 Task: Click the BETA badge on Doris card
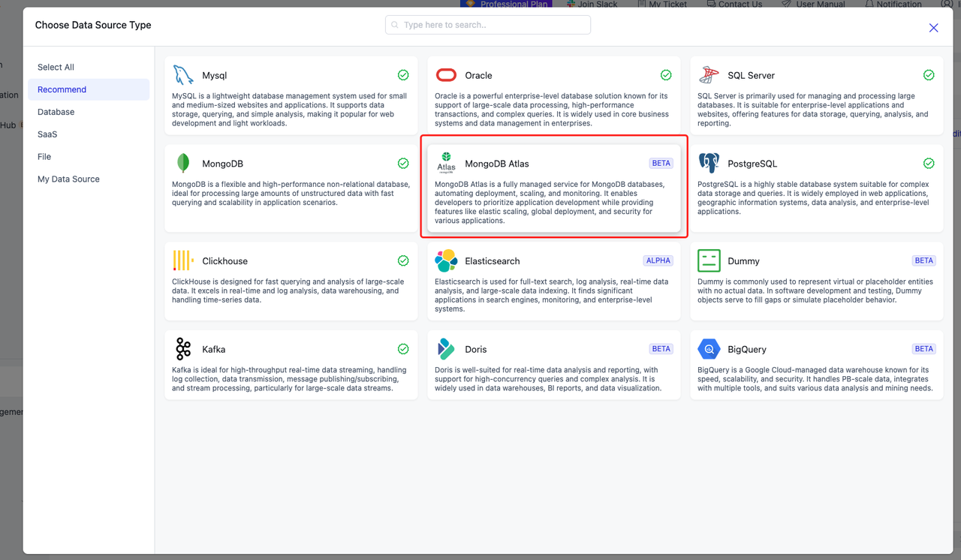pos(661,349)
